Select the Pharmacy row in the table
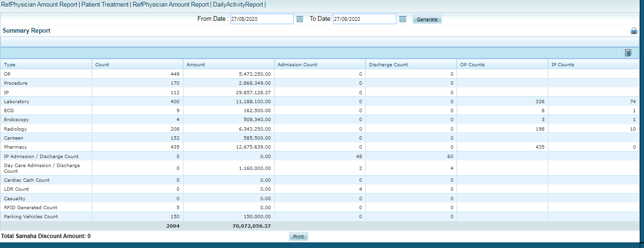This screenshot has height=248, width=644. pos(16,147)
